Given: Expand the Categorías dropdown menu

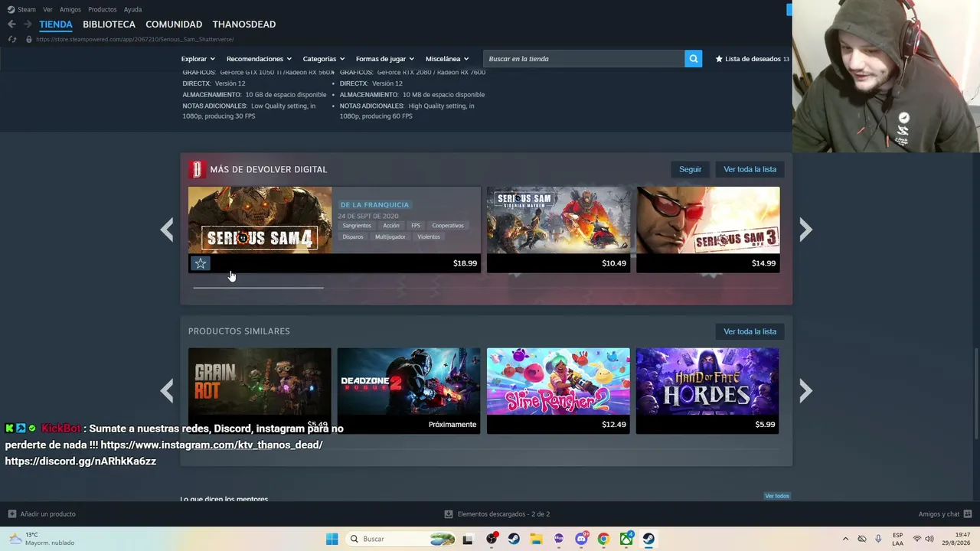Looking at the screenshot, I should 324,59.
